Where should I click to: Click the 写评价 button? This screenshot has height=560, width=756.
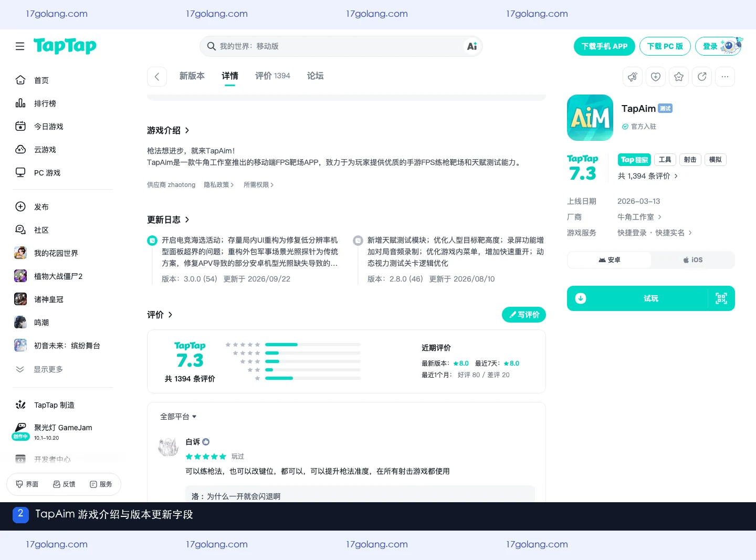[524, 315]
